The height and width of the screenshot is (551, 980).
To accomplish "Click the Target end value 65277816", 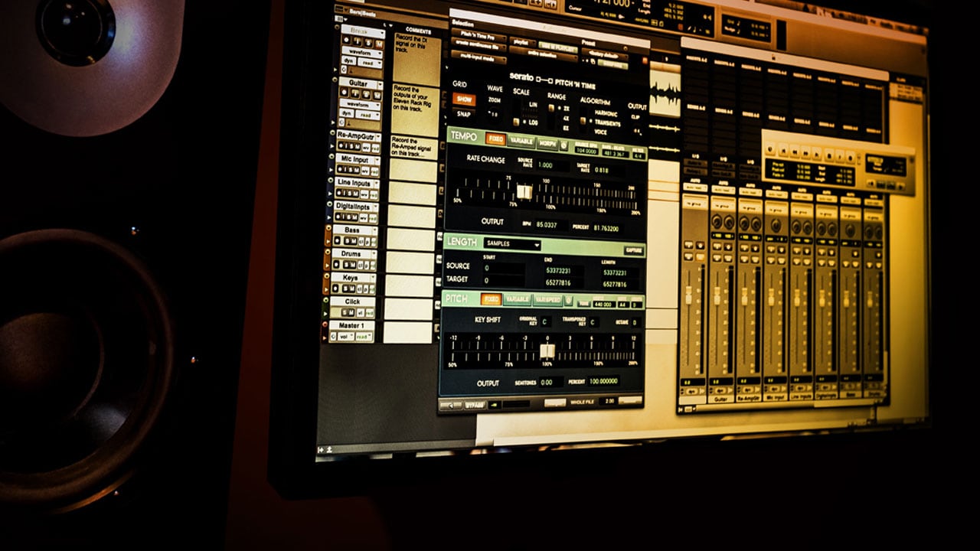I will tap(565, 282).
